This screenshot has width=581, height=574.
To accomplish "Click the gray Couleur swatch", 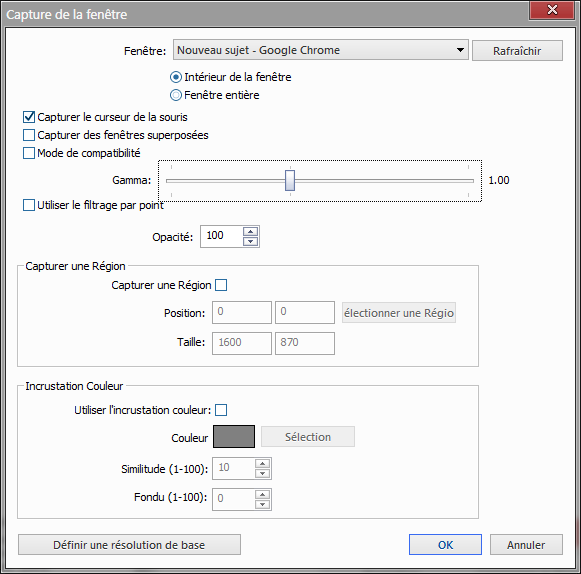I will 234,437.
